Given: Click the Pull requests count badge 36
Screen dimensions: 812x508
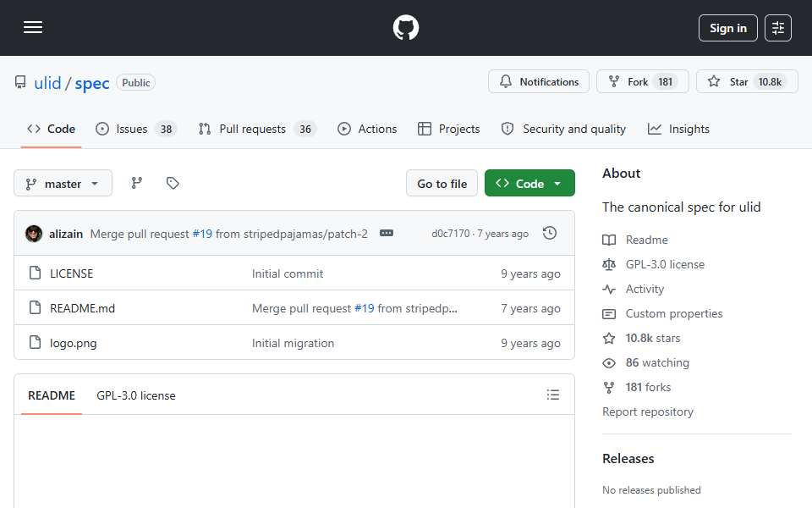Looking at the screenshot, I should (305, 129).
